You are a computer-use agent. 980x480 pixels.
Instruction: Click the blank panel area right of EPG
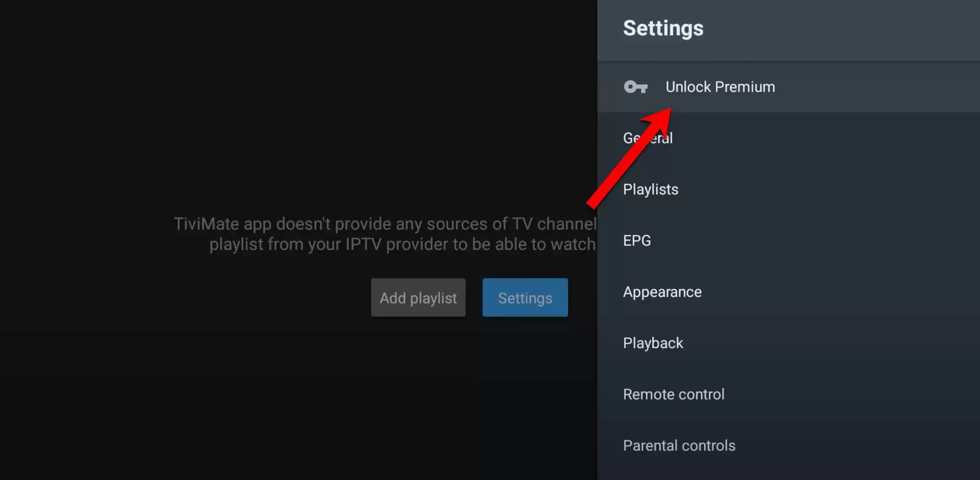point(819,240)
